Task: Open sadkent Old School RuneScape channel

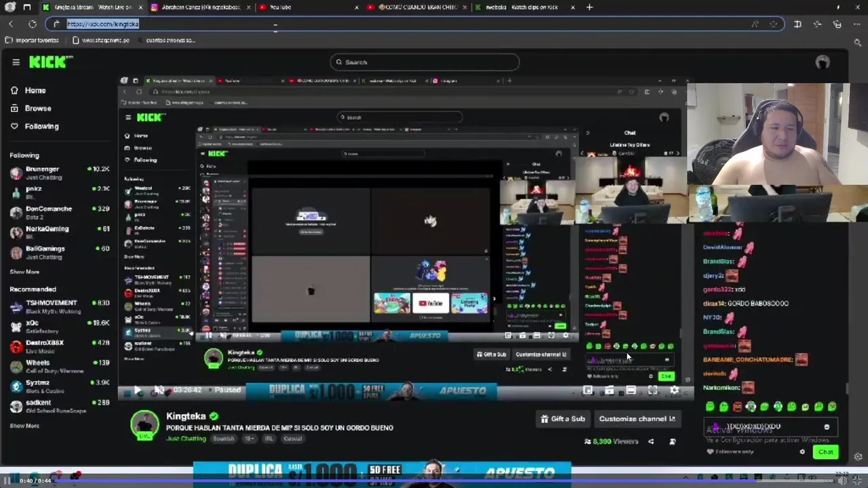Action: pyautogui.click(x=60, y=406)
